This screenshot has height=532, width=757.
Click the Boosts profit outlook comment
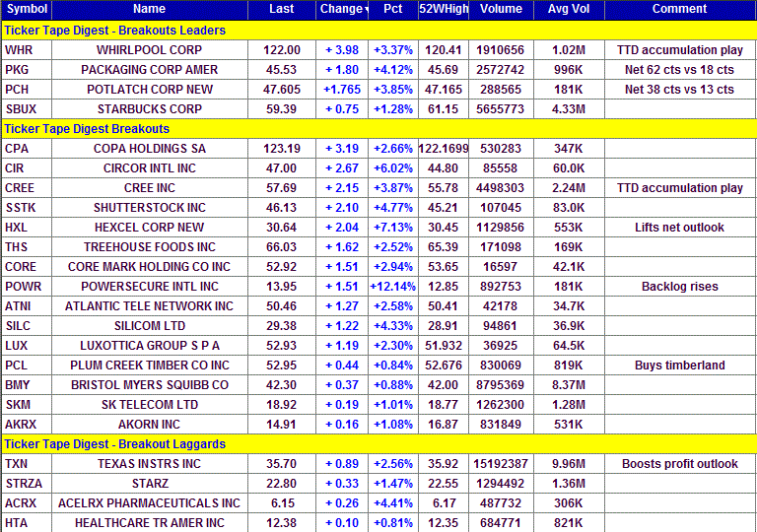(x=680, y=464)
